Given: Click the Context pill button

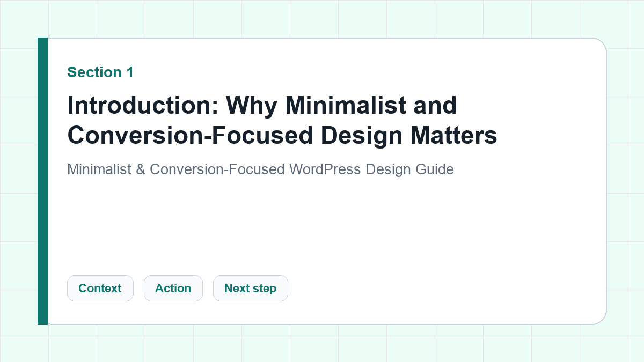Looking at the screenshot, I should click(x=100, y=288).
